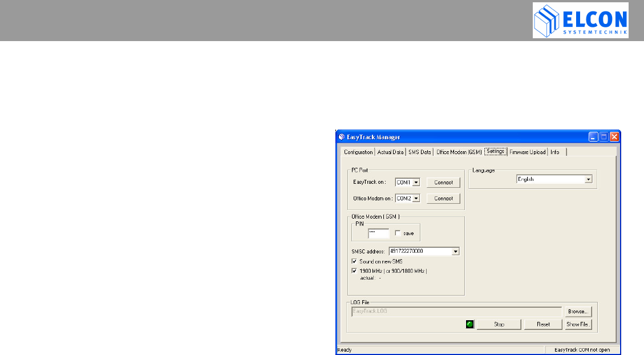Open EasyTrack COM port dropdown
Viewport: 644px width, 355px height.
tap(416, 183)
